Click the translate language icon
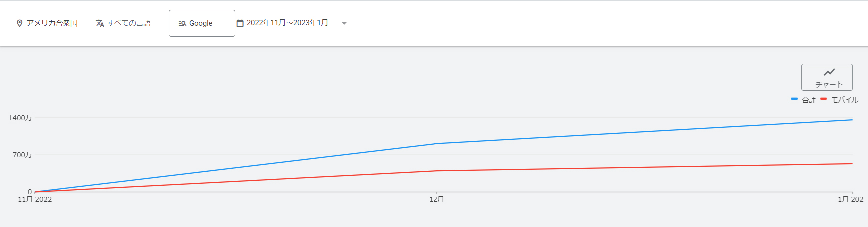 click(x=100, y=23)
